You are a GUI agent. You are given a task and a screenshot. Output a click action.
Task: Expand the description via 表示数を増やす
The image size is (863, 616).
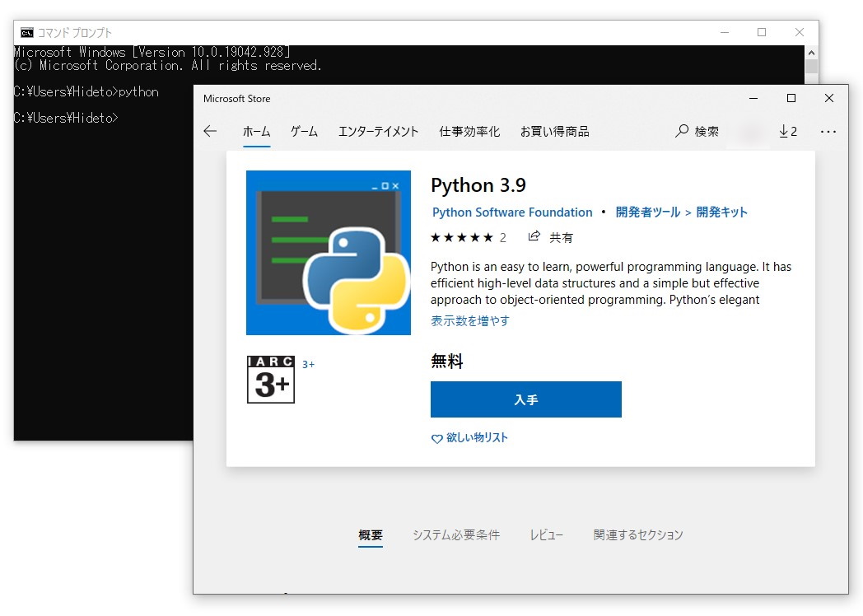tap(469, 321)
